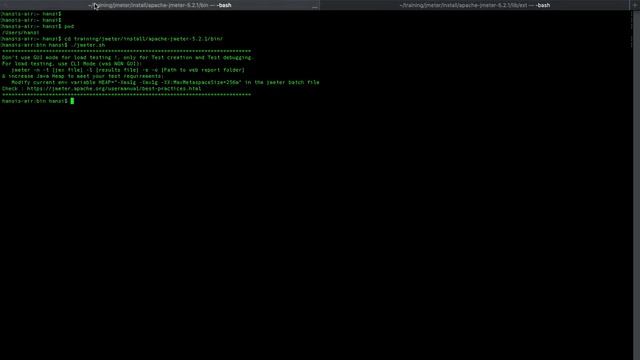Click the 'increase Java Heap' line
This screenshot has width=640, height=360.
(83, 76)
